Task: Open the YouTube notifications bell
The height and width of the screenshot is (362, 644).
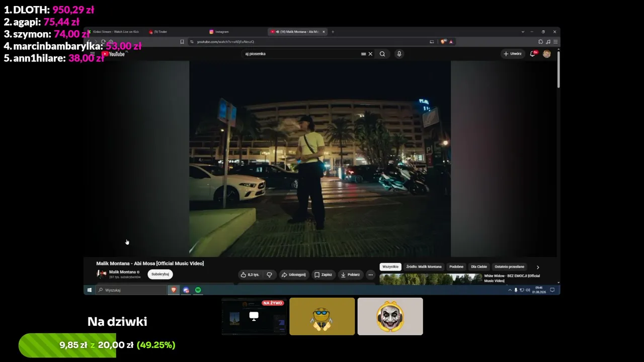Action: 532,54
